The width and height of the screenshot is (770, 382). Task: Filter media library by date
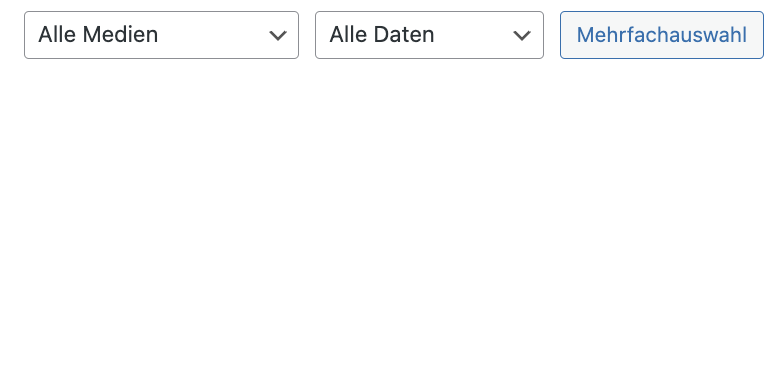(429, 35)
